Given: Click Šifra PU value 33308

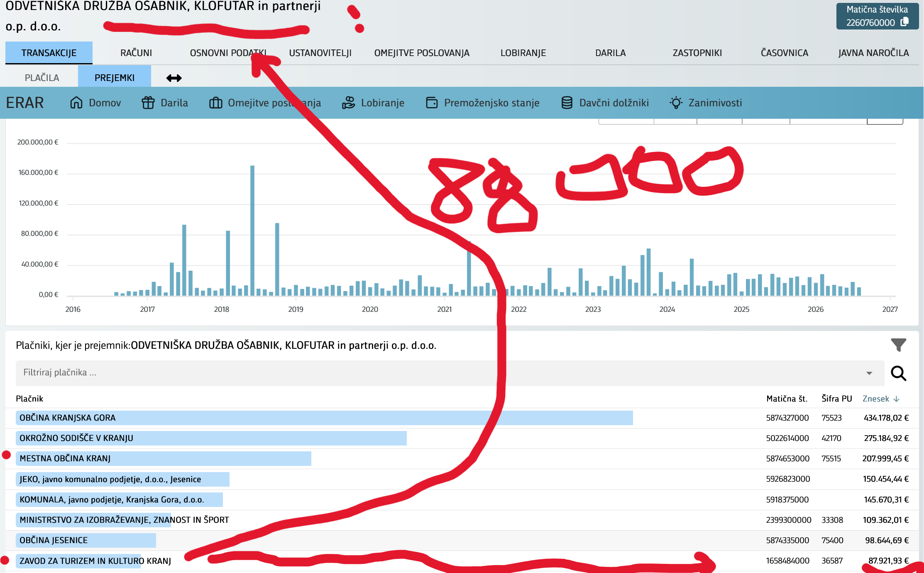Looking at the screenshot, I should (832, 520).
